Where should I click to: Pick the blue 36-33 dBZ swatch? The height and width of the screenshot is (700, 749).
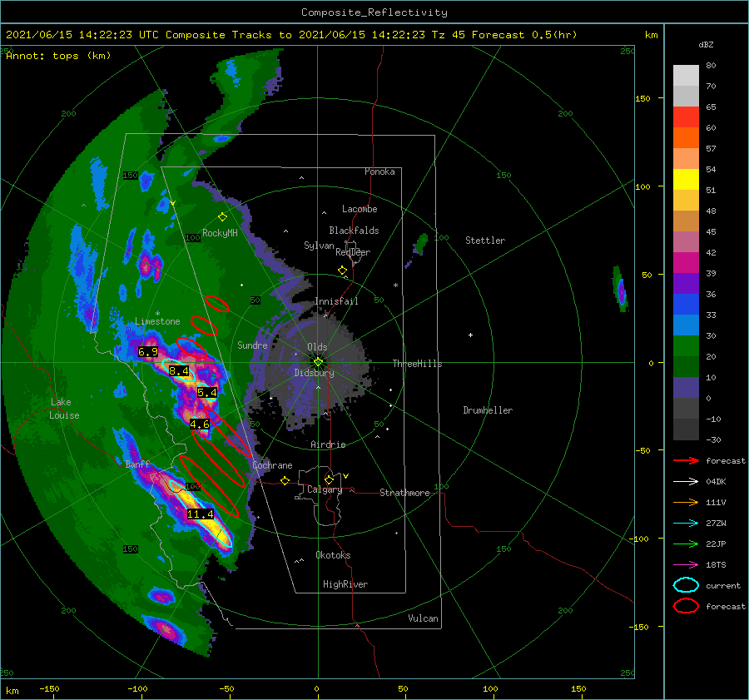pyautogui.click(x=686, y=305)
